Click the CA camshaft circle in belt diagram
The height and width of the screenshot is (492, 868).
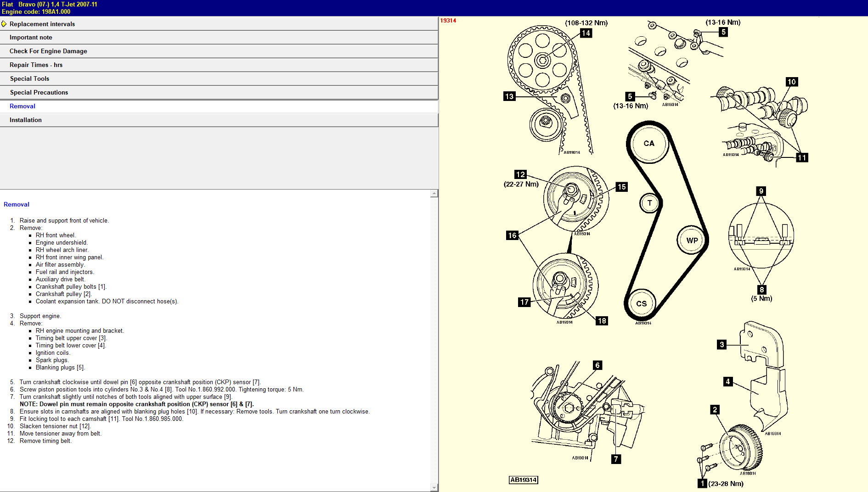649,143
